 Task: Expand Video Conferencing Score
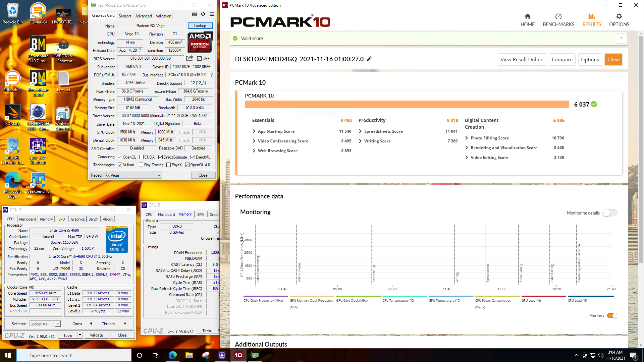[x=254, y=141]
